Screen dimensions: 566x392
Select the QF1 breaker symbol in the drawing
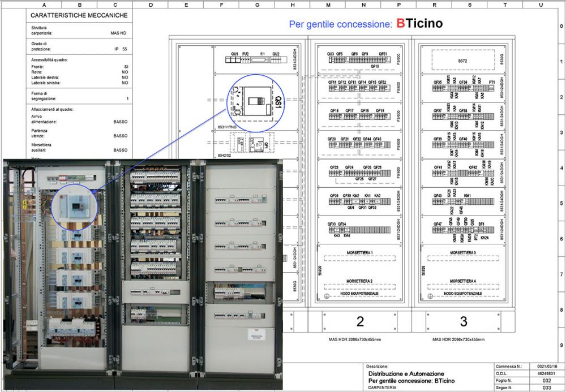[x=256, y=145]
